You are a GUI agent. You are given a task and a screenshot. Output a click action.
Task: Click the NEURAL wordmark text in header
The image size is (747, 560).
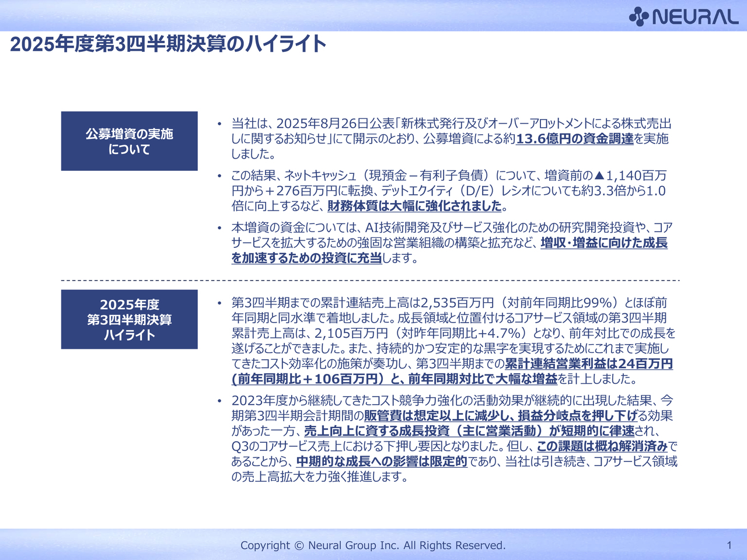695,17
